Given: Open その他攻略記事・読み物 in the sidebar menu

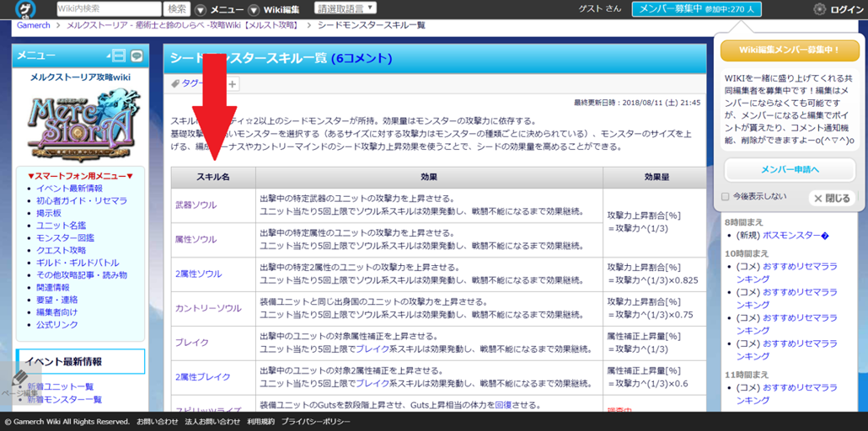Looking at the screenshot, I should 82,275.
